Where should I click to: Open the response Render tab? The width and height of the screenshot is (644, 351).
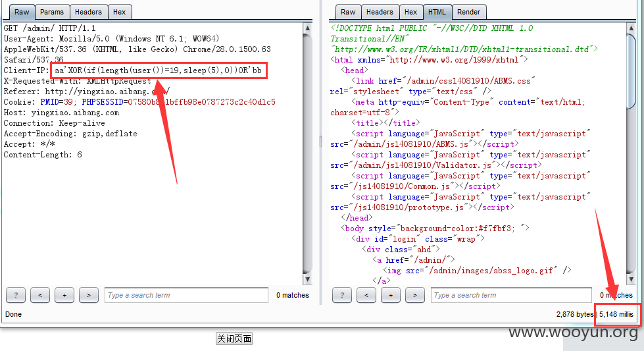[468, 12]
